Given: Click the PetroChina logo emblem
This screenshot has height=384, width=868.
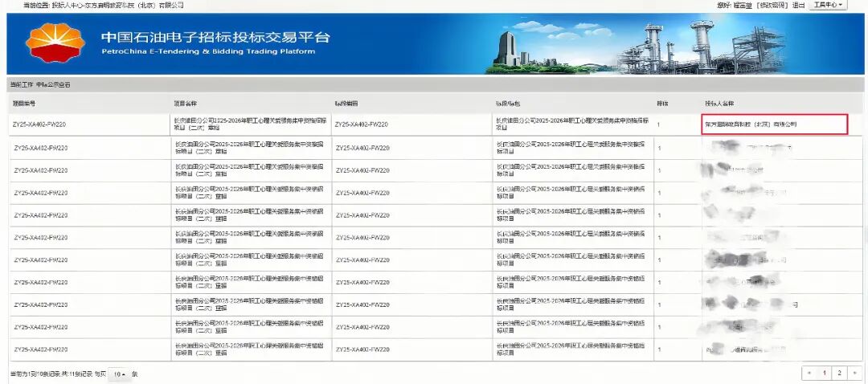Looking at the screenshot, I should coord(55,43).
